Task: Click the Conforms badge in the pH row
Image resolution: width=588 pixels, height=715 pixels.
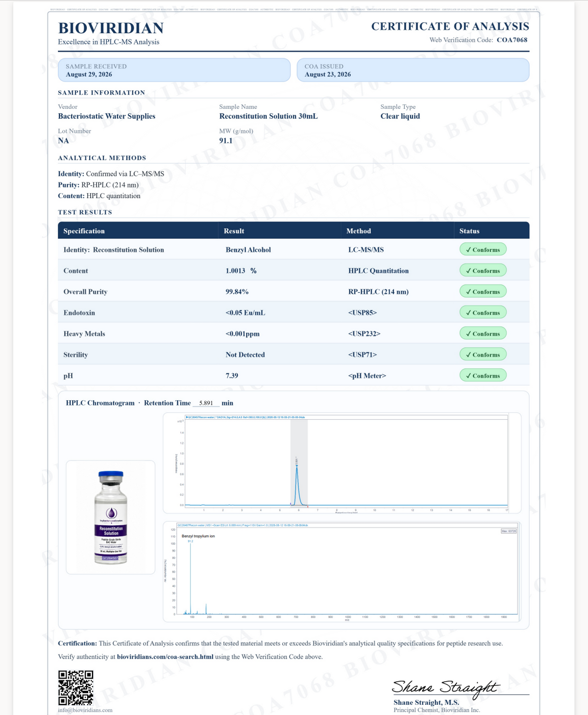Action: point(483,376)
